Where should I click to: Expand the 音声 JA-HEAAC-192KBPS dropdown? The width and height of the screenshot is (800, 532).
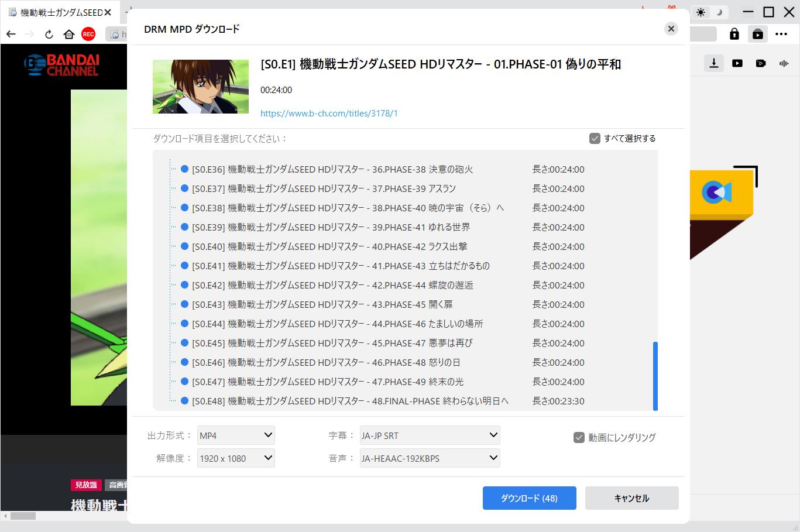coord(430,458)
